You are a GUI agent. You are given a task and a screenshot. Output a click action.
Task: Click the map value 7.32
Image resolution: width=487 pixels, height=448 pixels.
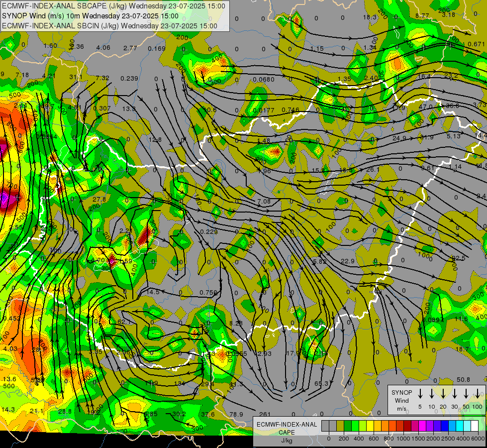click(x=102, y=78)
